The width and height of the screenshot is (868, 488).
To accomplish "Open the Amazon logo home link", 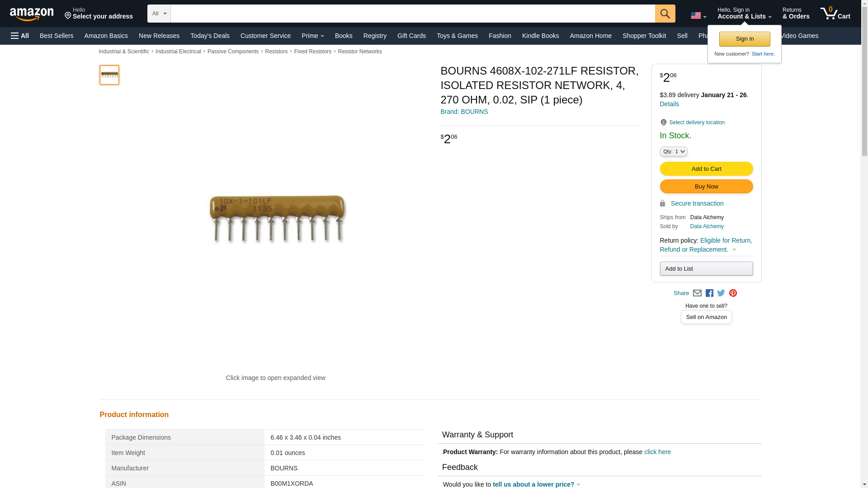I will click(x=32, y=14).
